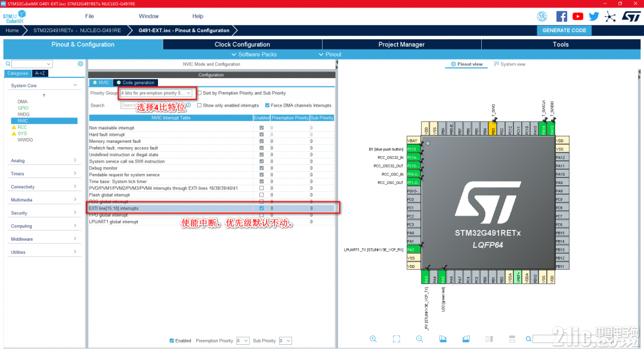Enable Flash global interrupt checkbox
The width and height of the screenshot is (644, 352).
coord(261,195)
